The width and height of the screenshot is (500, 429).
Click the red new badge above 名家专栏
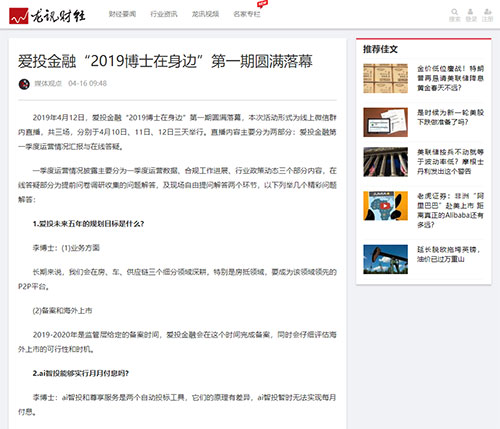point(262,4)
